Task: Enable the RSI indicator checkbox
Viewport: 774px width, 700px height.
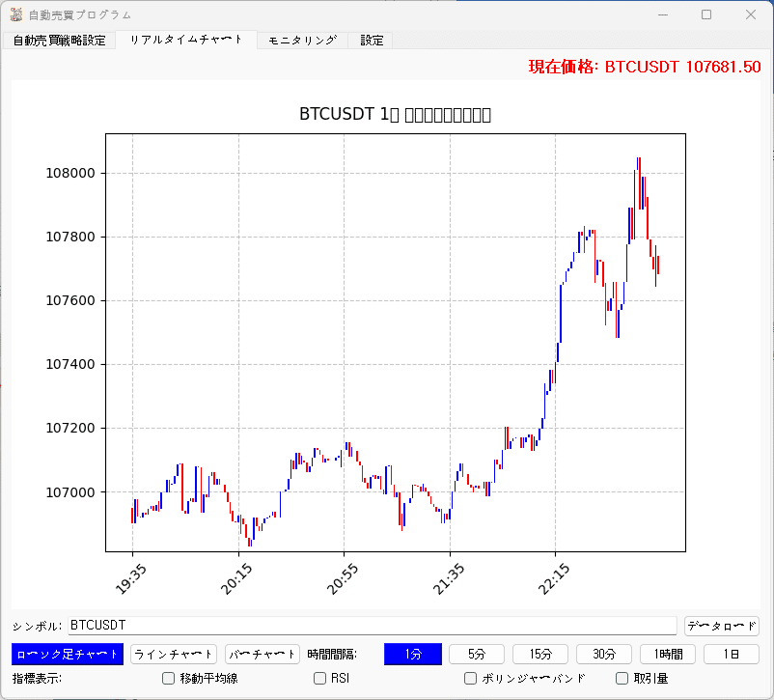Action: click(x=319, y=678)
